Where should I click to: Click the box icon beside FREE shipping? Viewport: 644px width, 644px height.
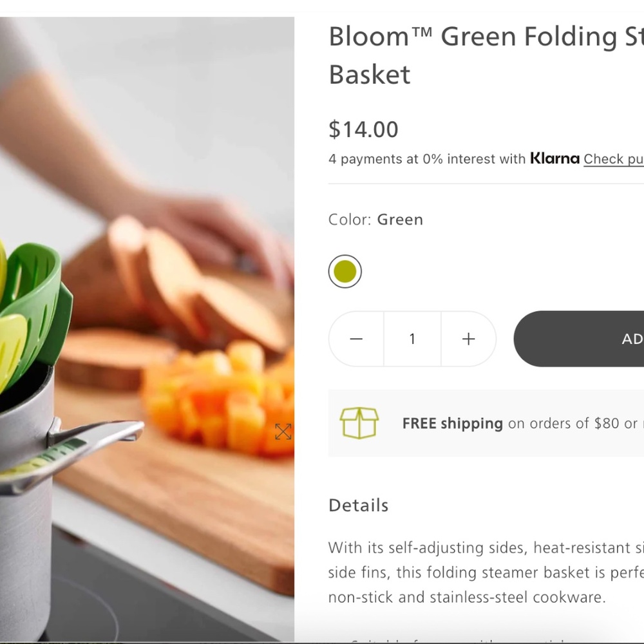pos(360,422)
